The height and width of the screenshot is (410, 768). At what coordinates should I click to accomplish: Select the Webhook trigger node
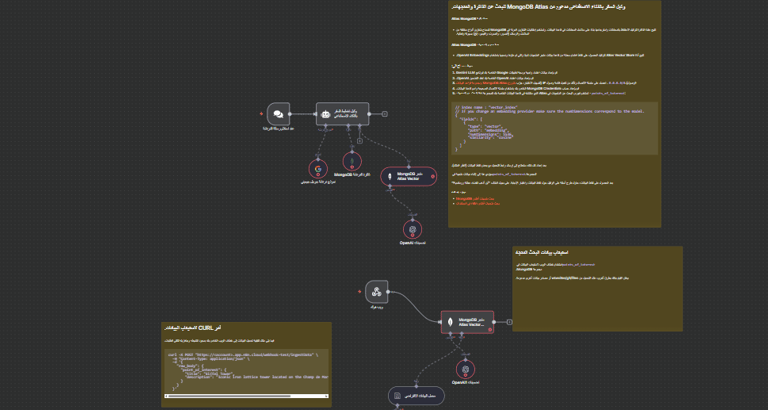[376, 292]
